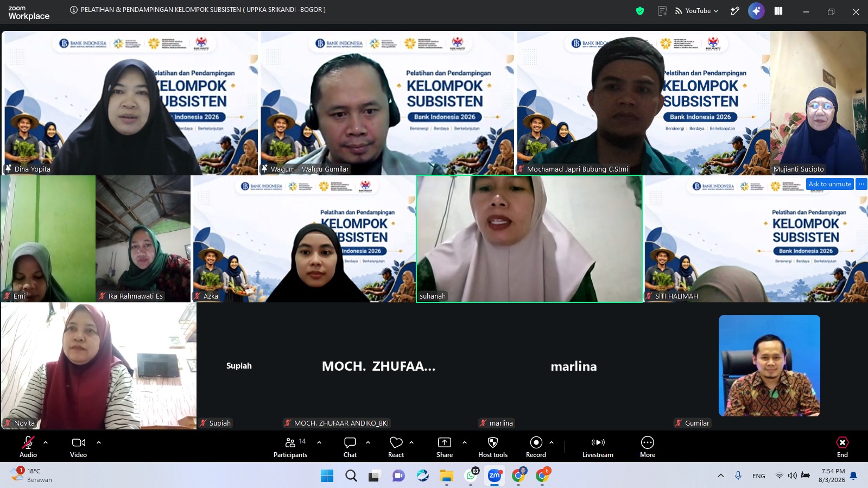The image size is (868, 488).
Task: Select Gumilar's profile picture tile
Action: [769, 366]
